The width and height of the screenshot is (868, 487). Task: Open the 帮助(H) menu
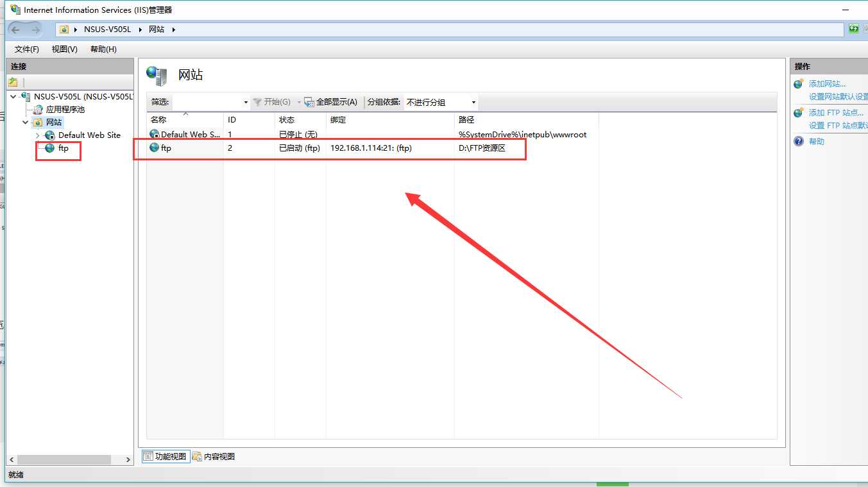[x=103, y=49]
